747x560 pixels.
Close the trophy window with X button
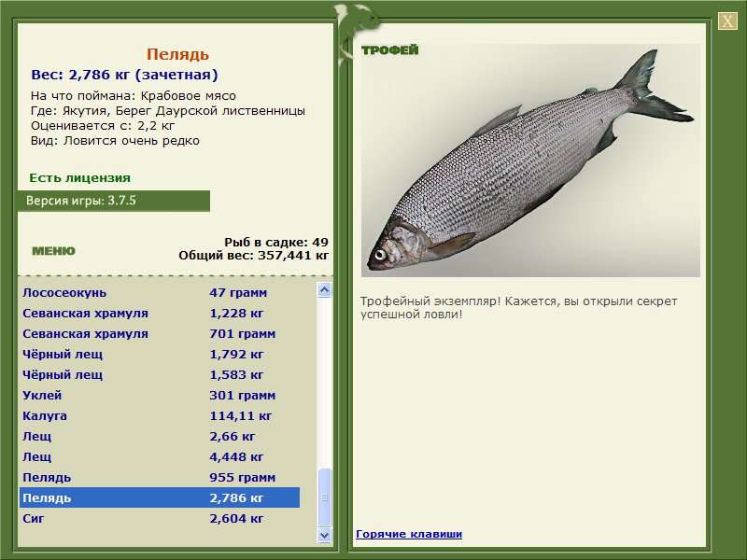pos(727,21)
